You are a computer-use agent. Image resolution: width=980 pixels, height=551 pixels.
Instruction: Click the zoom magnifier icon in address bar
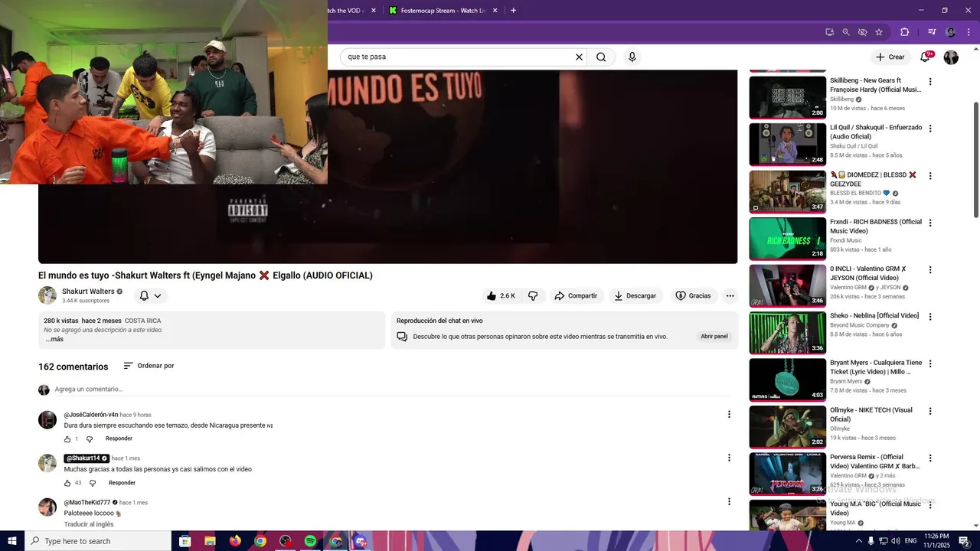[x=846, y=32]
